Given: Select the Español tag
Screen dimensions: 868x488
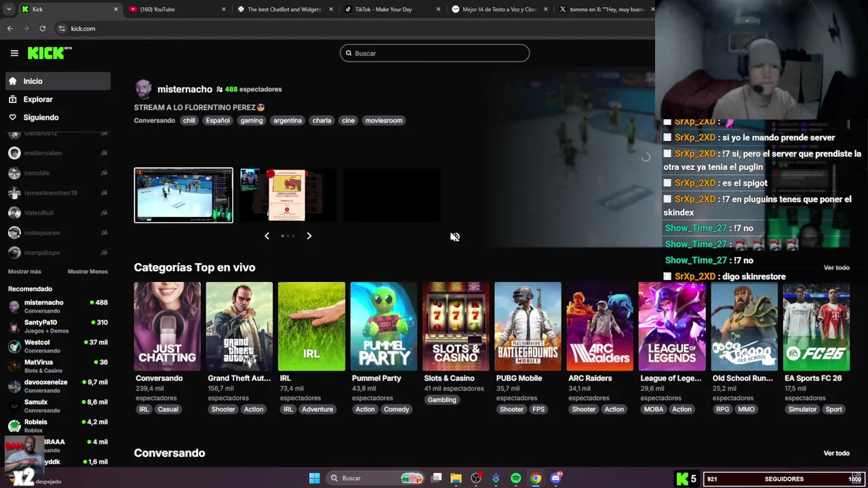Looking at the screenshot, I should (x=218, y=121).
